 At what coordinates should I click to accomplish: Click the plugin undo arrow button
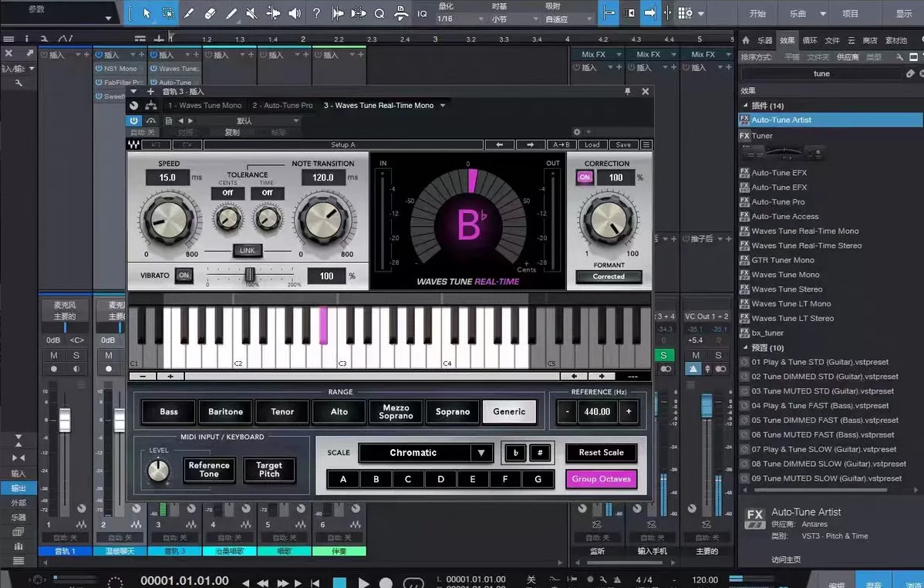coord(156,144)
